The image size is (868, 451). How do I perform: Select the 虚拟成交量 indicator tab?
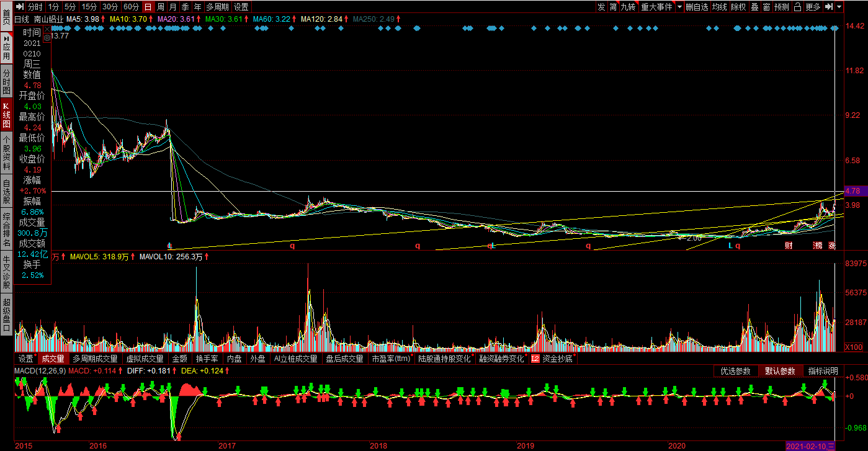pos(145,359)
